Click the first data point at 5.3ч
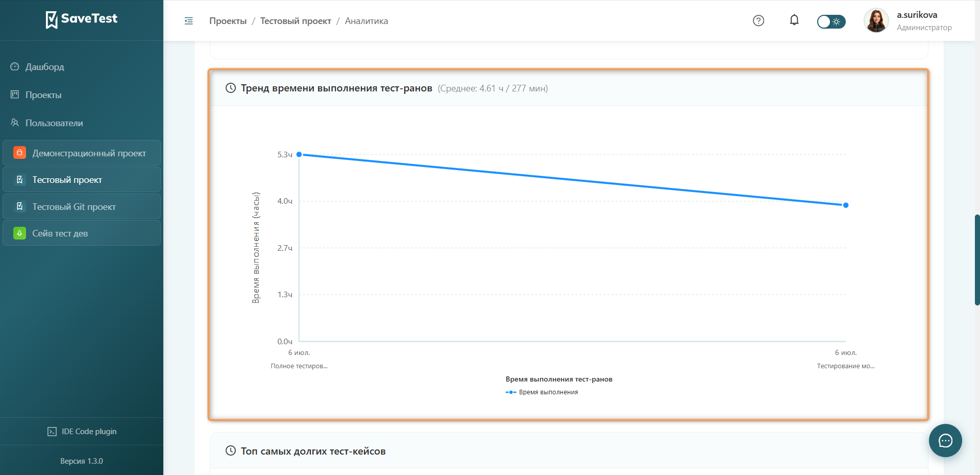980x475 pixels. pyautogui.click(x=299, y=154)
